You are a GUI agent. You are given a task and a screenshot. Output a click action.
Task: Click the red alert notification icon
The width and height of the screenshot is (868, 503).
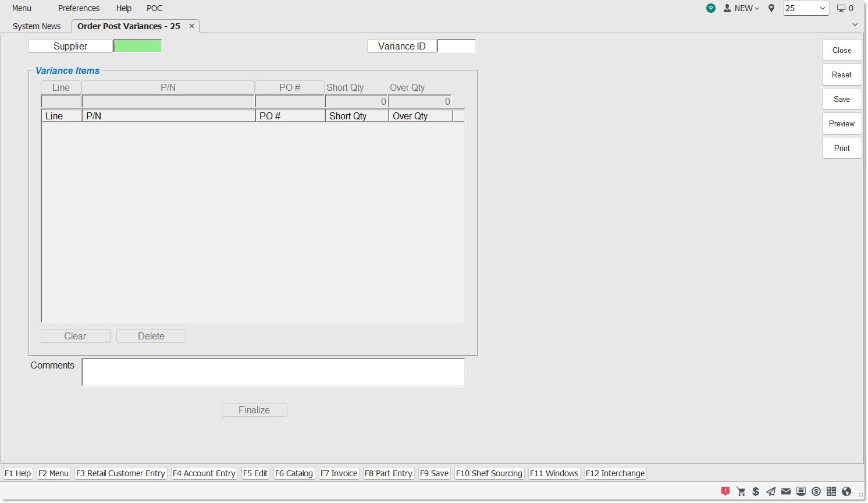pos(725,491)
